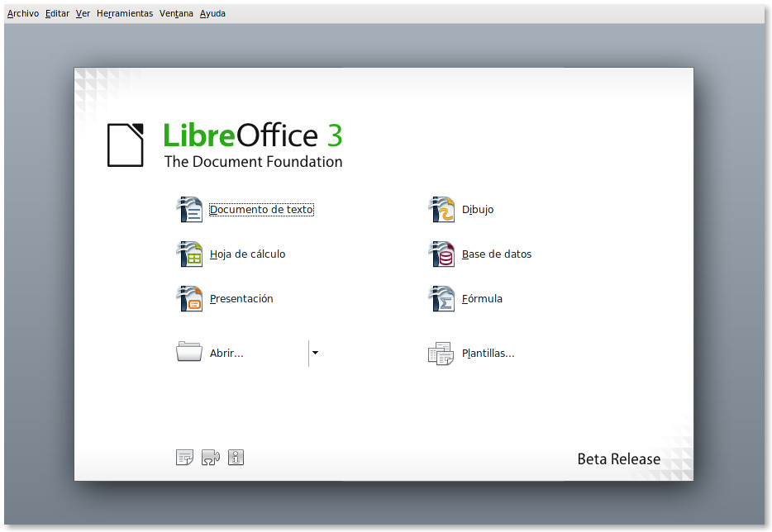Open the Ventana menu
Viewport: 772px width, 532px height.
coord(175,13)
